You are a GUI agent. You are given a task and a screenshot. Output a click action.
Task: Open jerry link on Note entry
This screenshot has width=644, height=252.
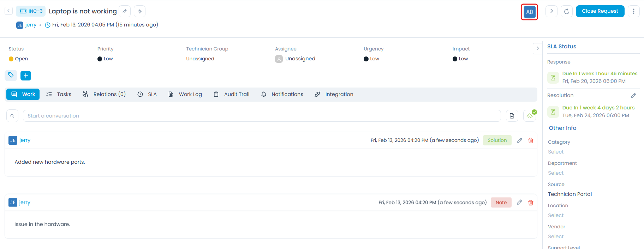coord(25,202)
